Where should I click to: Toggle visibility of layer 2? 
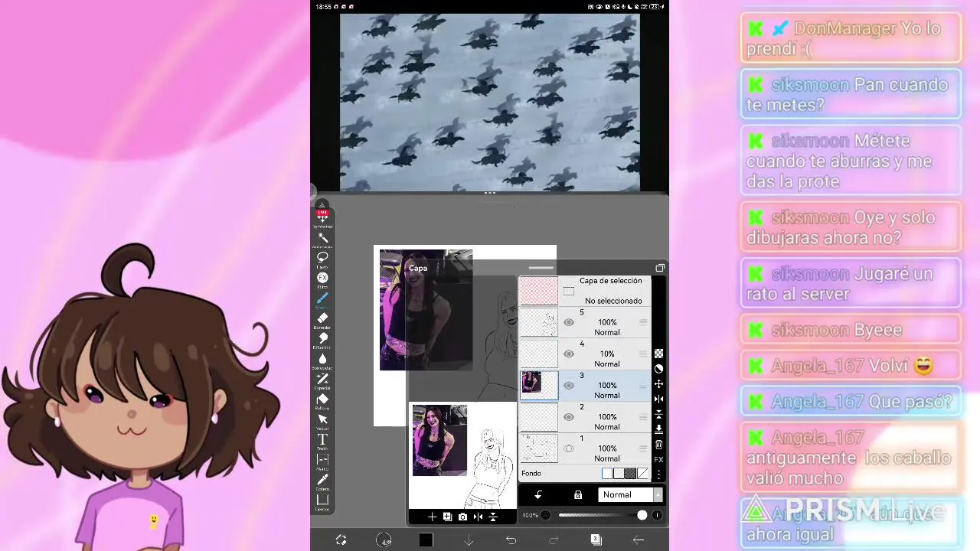[568, 417]
